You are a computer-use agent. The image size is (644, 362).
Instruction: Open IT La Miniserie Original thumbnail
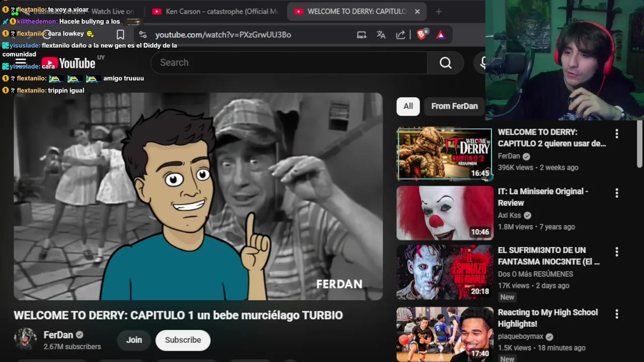(445, 213)
